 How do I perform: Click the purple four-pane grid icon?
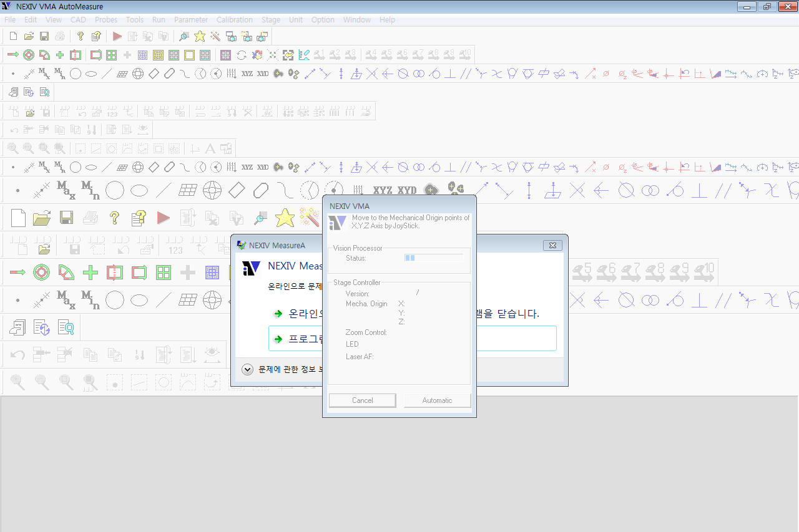(x=225, y=55)
